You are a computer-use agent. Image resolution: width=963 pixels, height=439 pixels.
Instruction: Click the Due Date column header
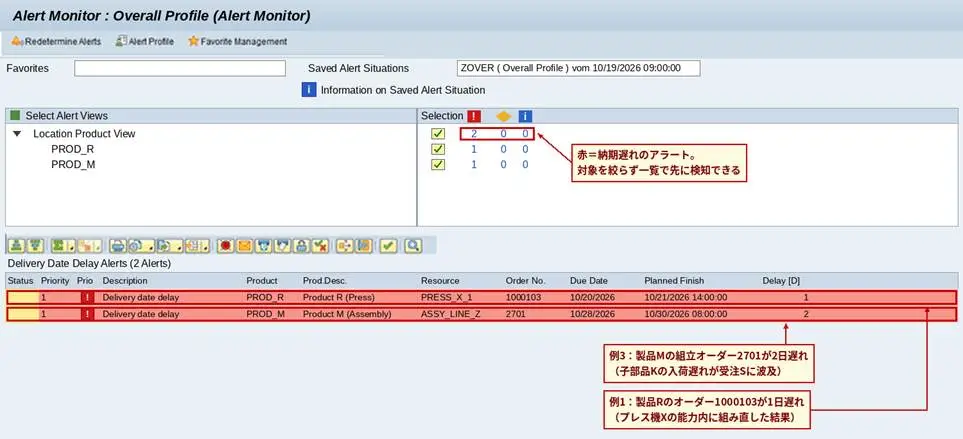[x=588, y=281]
